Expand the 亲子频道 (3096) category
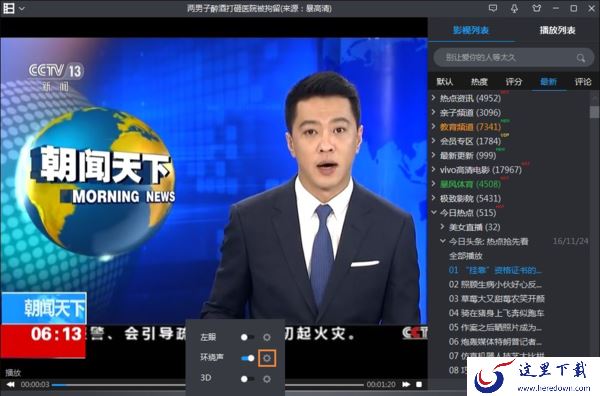Image resolution: width=600 pixels, height=396 pixels. (x=434, y=112)
